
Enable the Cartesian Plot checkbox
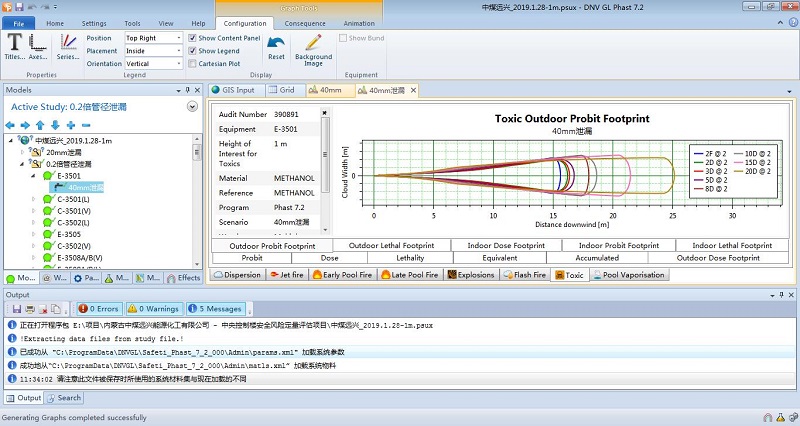tap(193, 64)
